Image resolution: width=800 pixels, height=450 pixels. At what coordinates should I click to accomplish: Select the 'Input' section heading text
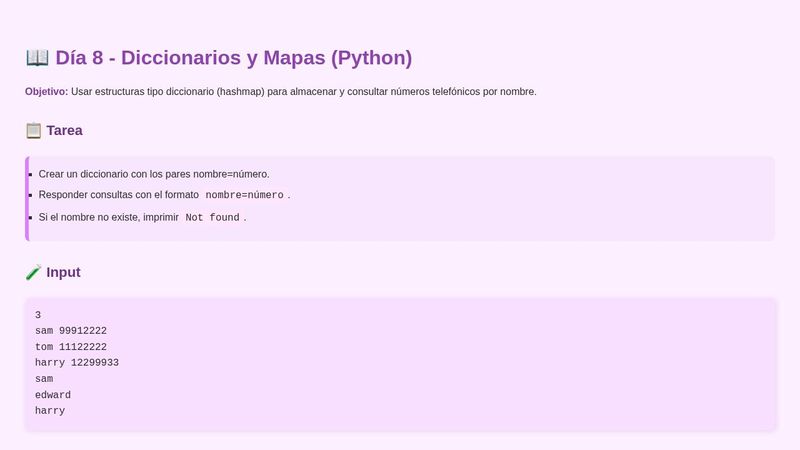point(63,272)
